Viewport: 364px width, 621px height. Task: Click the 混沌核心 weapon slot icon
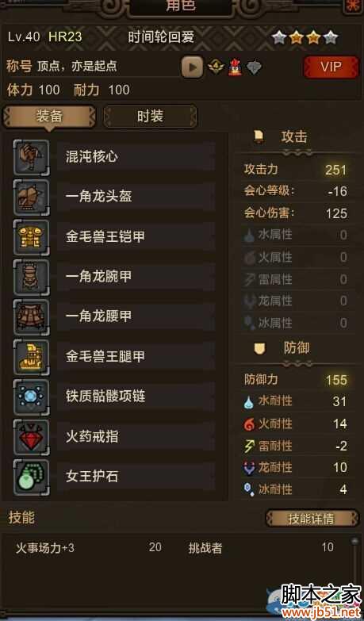click(x=31, y=157)
